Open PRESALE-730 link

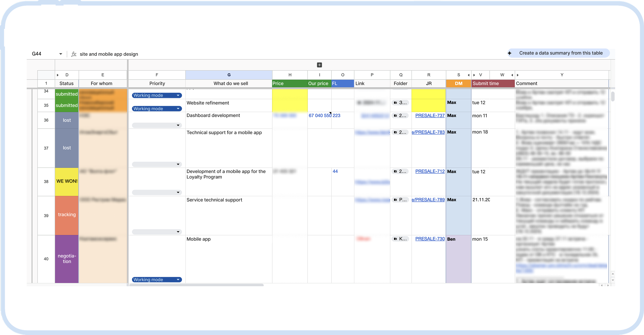coord(430,239)
